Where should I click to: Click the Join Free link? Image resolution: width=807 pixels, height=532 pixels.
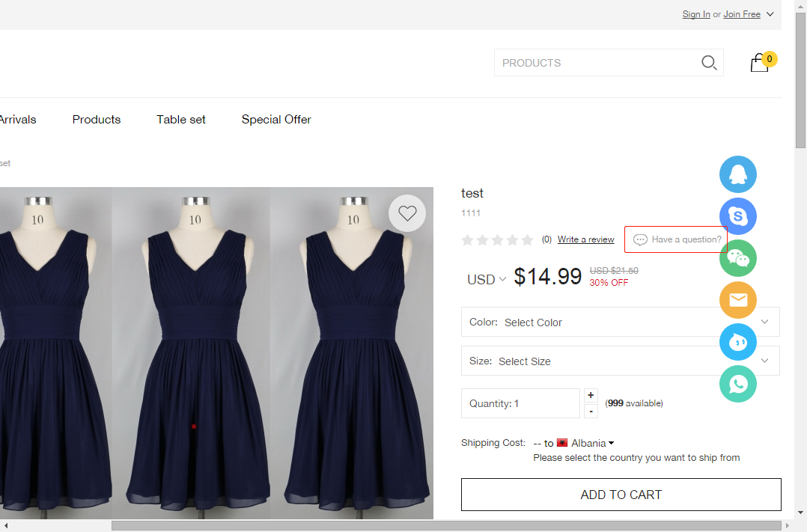742,14
